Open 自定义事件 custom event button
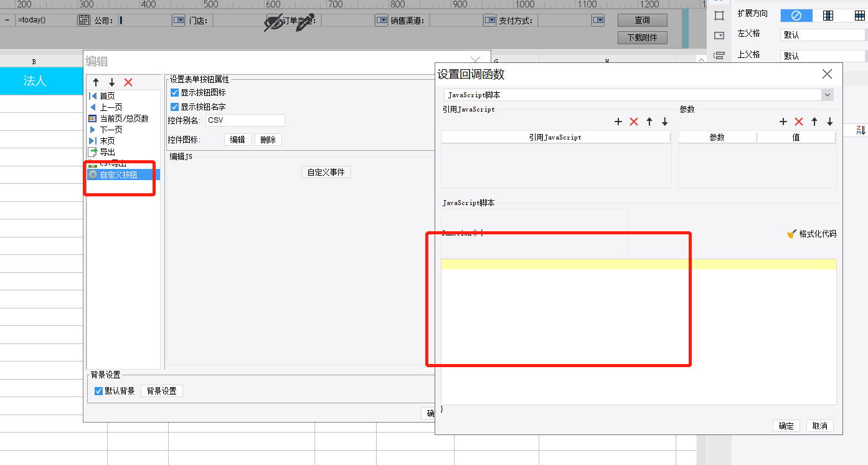 coord(326,172)
